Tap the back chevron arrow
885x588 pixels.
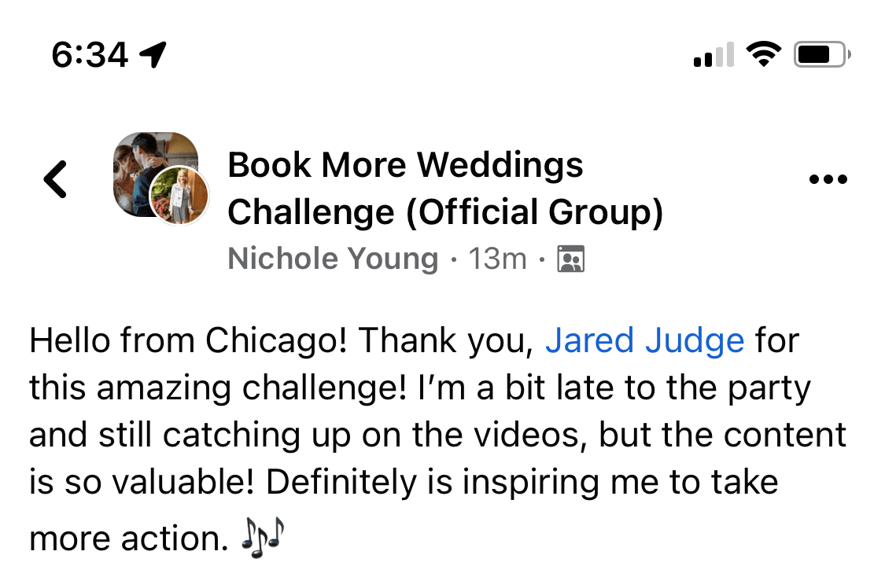pyautogui.click(x=55, y=179)
